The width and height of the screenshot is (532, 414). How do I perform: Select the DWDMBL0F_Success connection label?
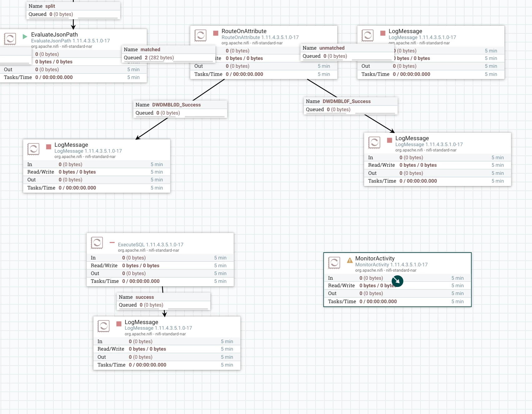(x=351, y=106)
